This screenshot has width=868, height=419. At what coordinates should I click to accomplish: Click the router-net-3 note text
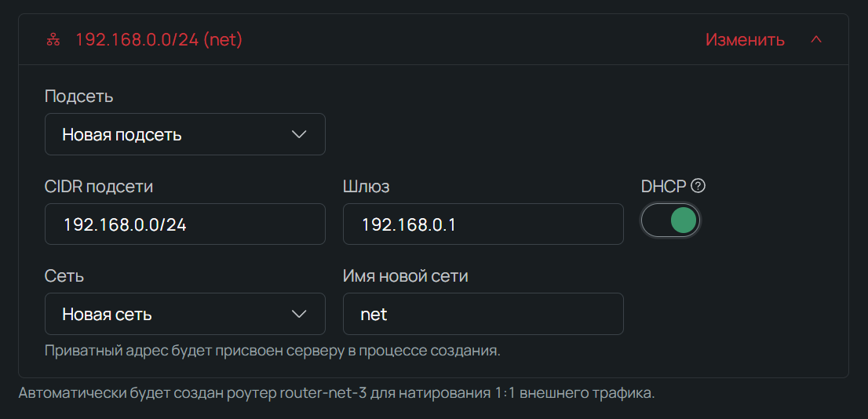[x=336, y=393]
